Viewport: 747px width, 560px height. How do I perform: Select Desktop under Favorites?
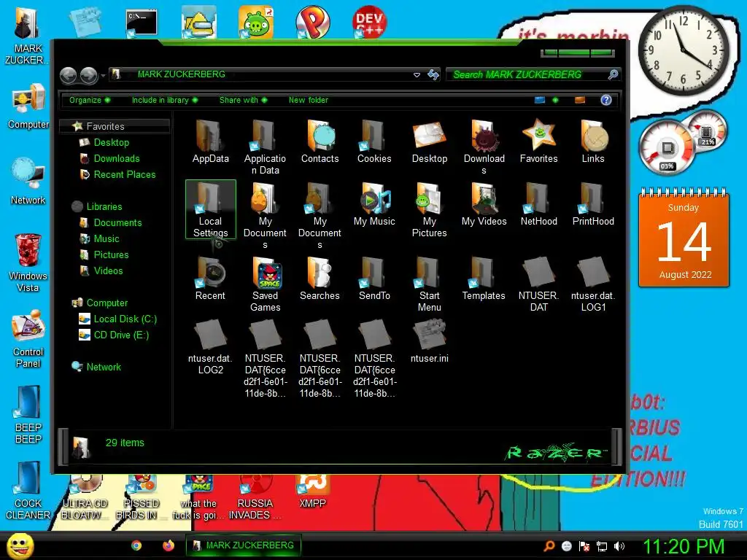point(111,142)
